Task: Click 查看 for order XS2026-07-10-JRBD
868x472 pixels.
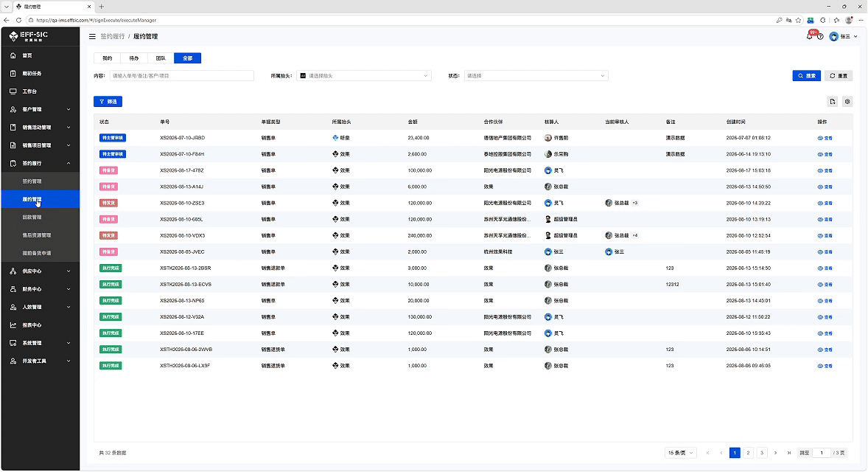Action: (x=825, y=138)
